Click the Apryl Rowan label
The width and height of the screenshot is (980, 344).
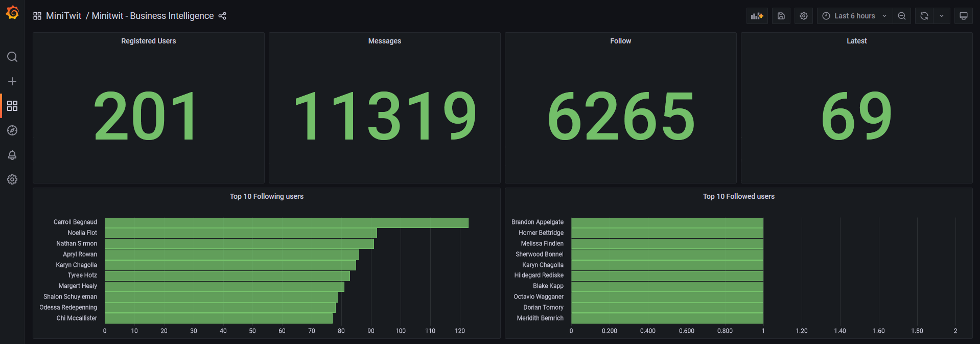point(80,254)
